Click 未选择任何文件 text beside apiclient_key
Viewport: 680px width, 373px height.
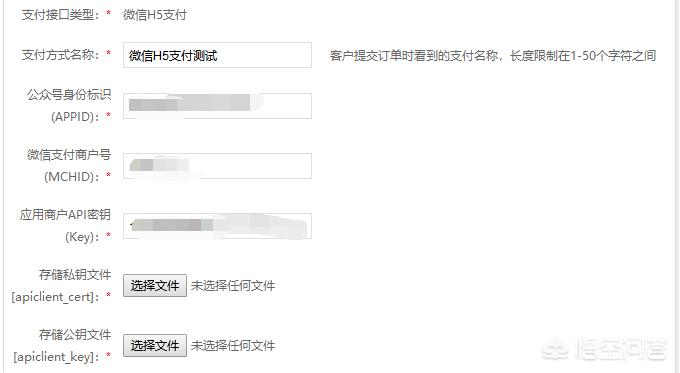click(233, 346)
